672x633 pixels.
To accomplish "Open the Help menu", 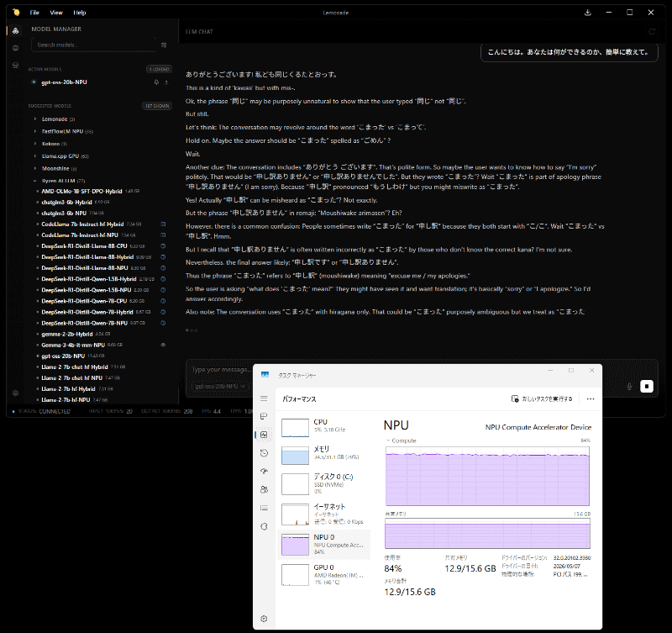I will 79,13.
